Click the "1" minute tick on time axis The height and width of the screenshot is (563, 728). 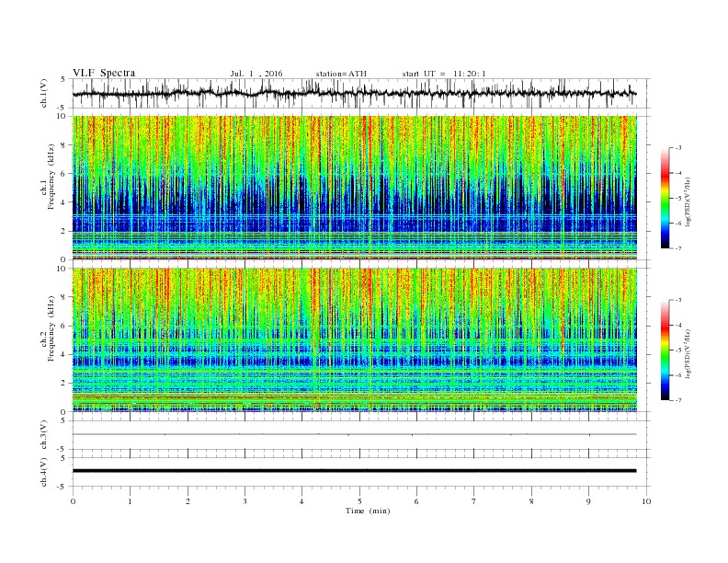tap(130, 501)
